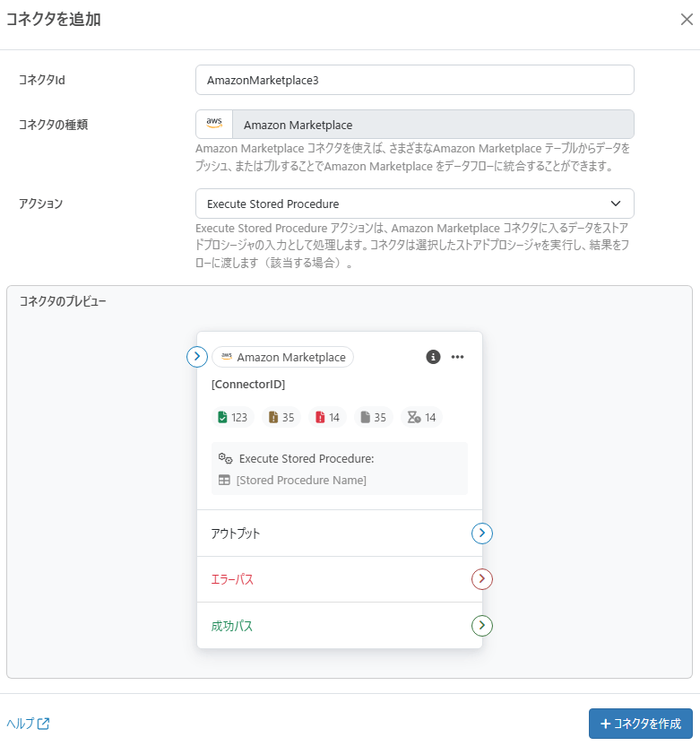Click the info icon on connector card

[433, 357]
